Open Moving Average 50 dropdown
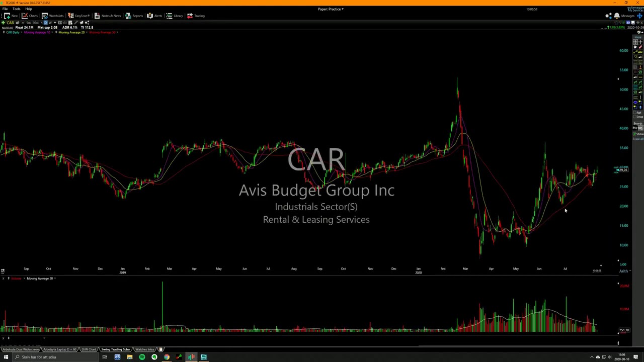 (117, 33)
